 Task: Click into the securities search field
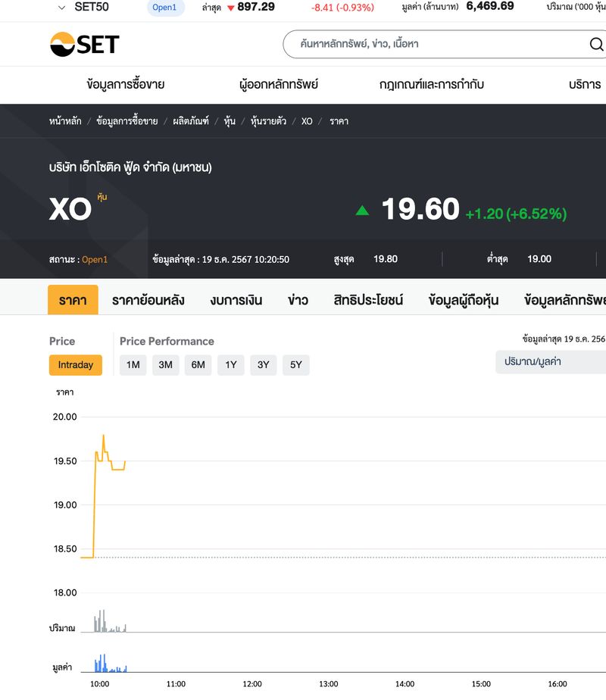pyautogui.click(x=432, y=45)
